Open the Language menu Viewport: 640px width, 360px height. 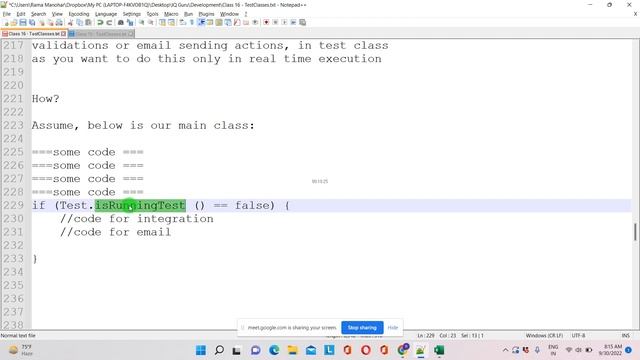106,14
